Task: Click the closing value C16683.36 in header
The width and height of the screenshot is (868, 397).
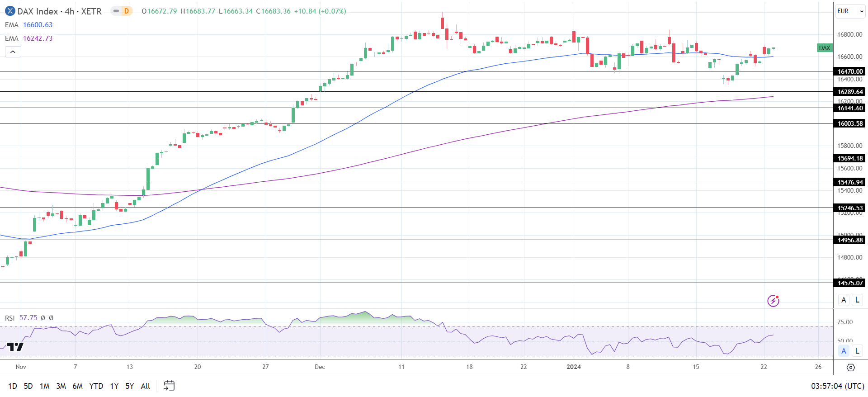Action: pyautogui.click(x=274, y=11)
